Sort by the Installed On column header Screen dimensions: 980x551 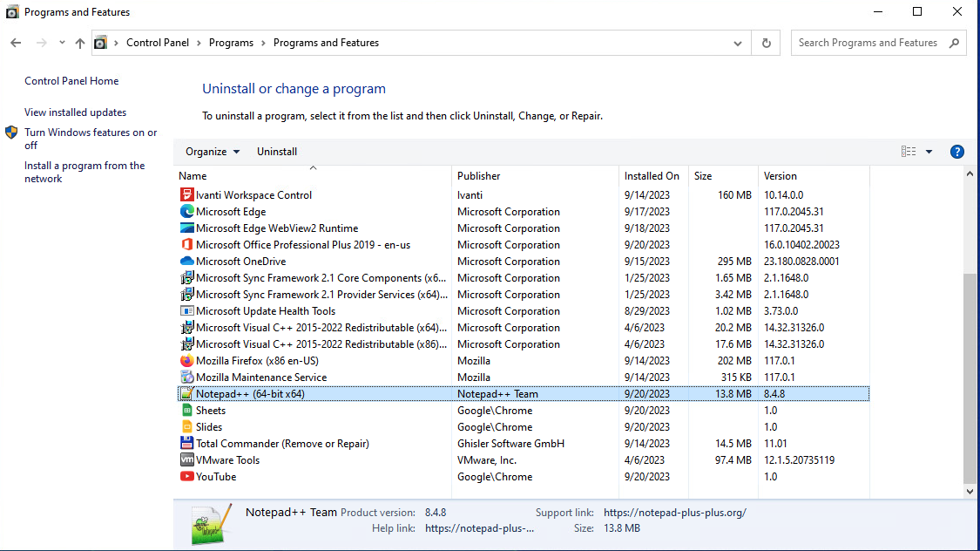653,176
